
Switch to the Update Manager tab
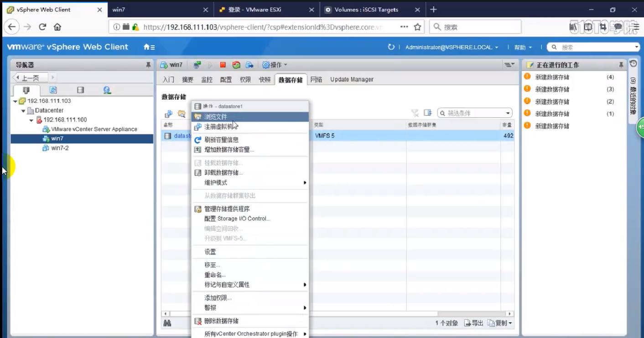tap(352, 80)
